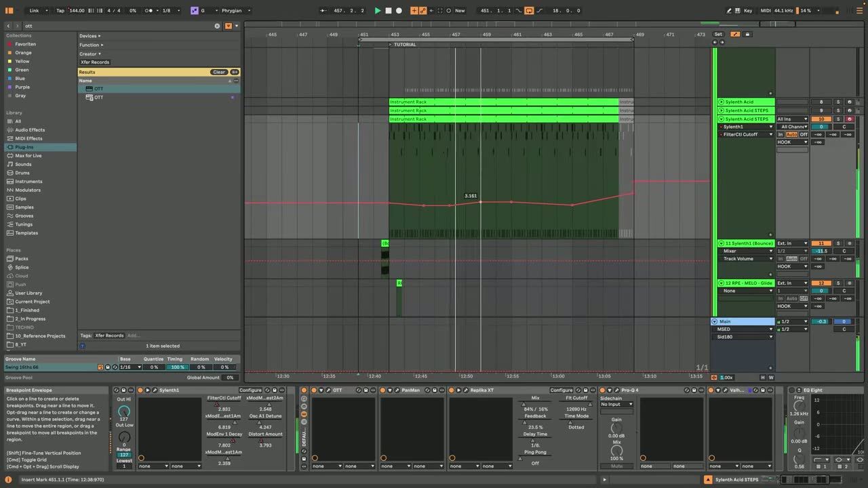This screenshot has height=488, width=868.
Task: Toggle Follow playback icon
Action: point(323,11)
